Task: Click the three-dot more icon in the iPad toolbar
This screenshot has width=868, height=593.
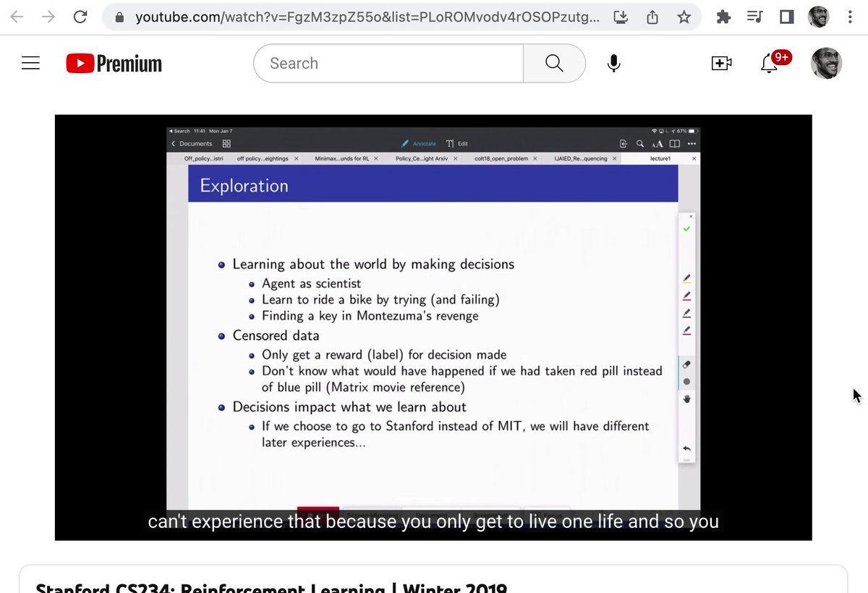Action: 692,144
